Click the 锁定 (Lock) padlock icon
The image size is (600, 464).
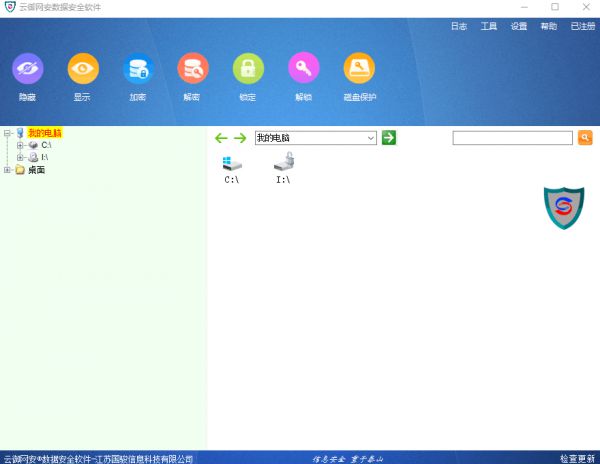pyautogui.click(x=248, y=68)
